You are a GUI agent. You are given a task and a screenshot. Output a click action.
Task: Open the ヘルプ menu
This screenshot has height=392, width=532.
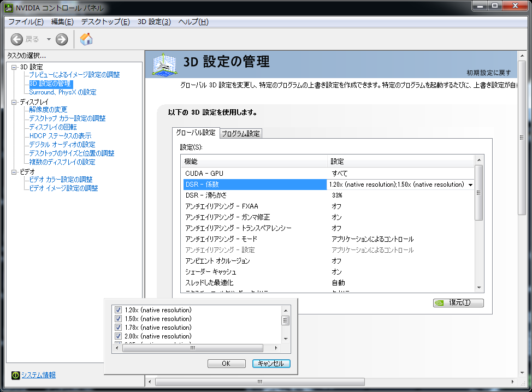tap(193, 22)
